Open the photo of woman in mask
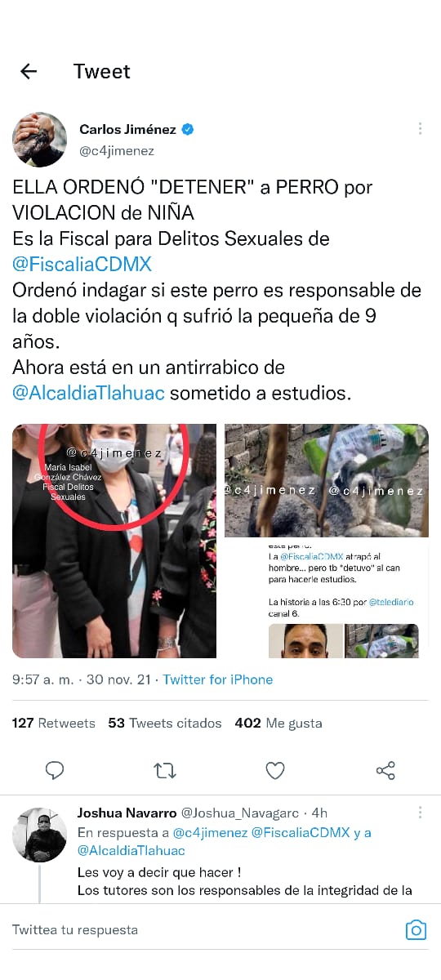Screen dimensions: 441x980 pyautogui.click(x=114, y=541)
